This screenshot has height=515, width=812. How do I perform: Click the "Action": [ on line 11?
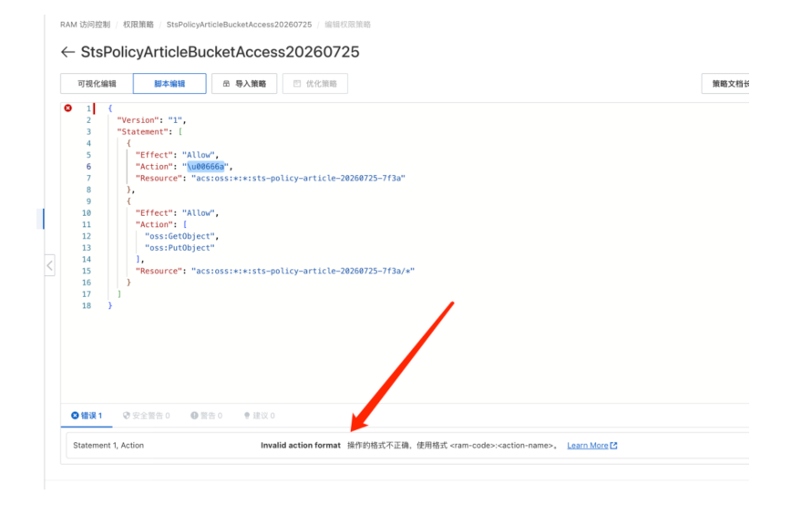tap(161, 224)
